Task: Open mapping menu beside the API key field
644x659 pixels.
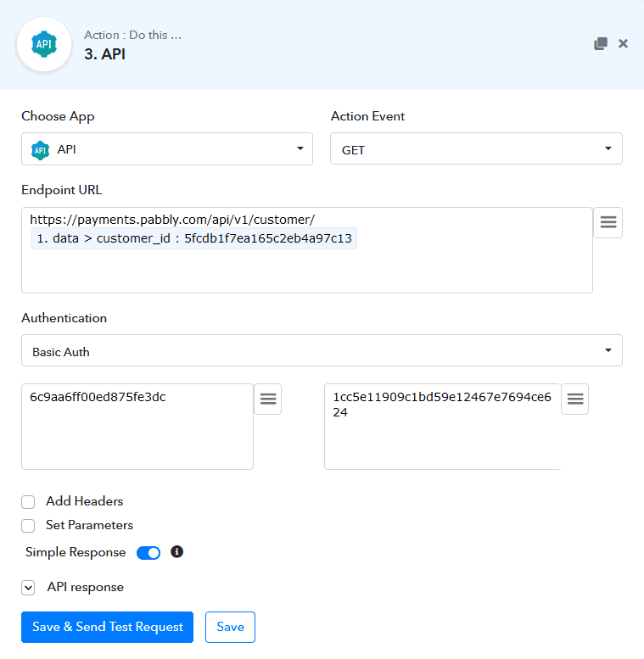Action: pos(268,399)
